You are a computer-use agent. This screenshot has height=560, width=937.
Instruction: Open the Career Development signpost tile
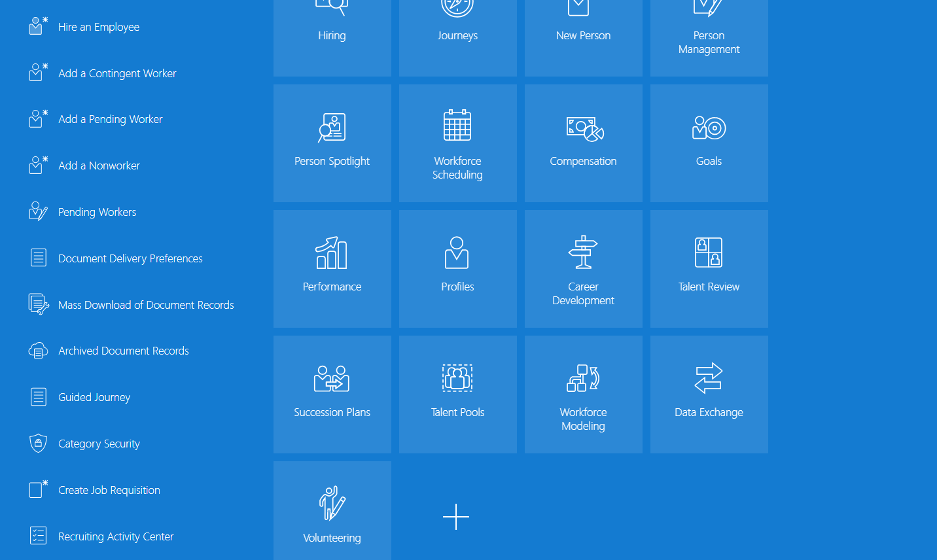[584, 269]
